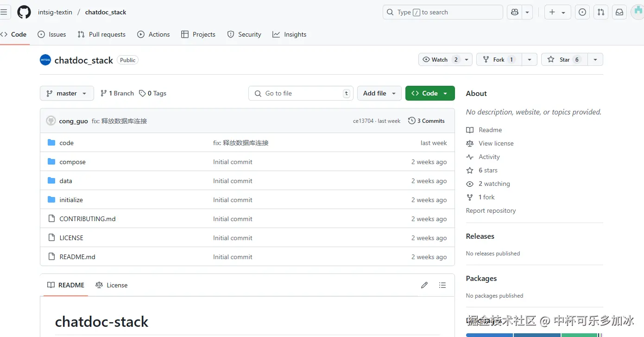This screenshot has width=644, height=337.
Task: Switch to the Insights tab
Action: point(290,34)
